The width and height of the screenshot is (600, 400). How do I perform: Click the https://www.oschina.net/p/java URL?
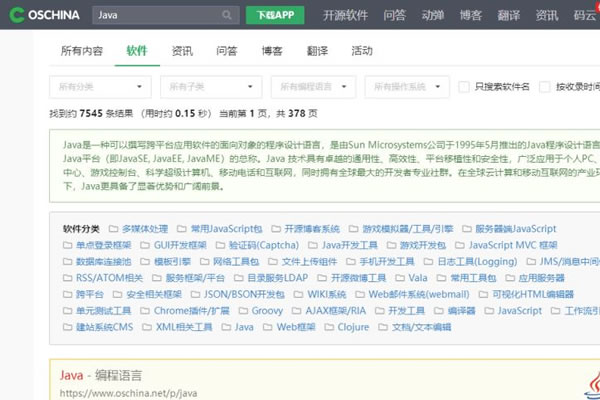[128, 393]
